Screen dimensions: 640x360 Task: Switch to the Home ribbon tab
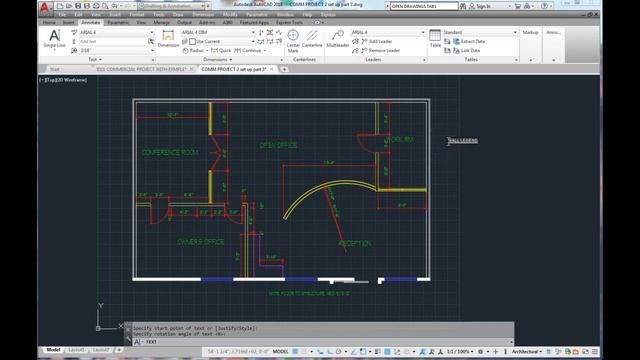coord(49,22)
